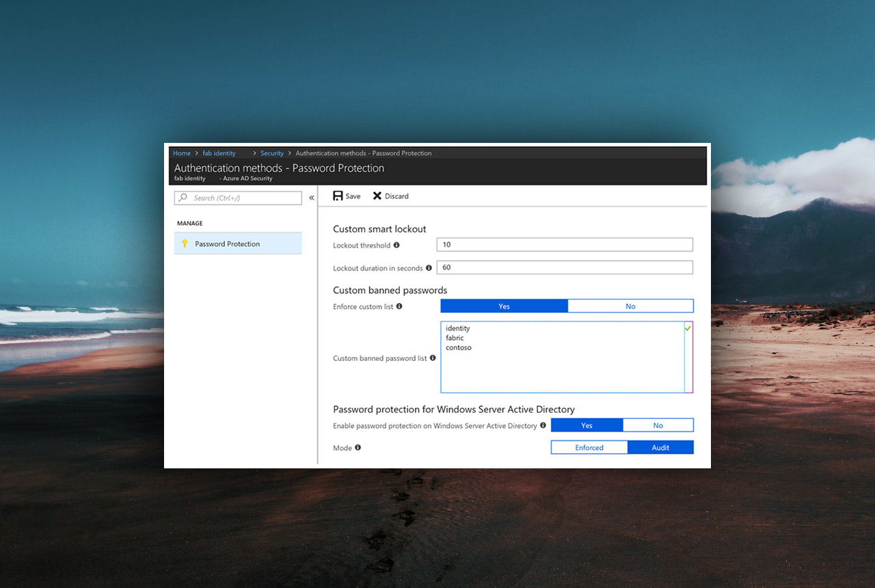
Task: Disable password protection on Windows Server Active Directory
Action: point(658,425)
